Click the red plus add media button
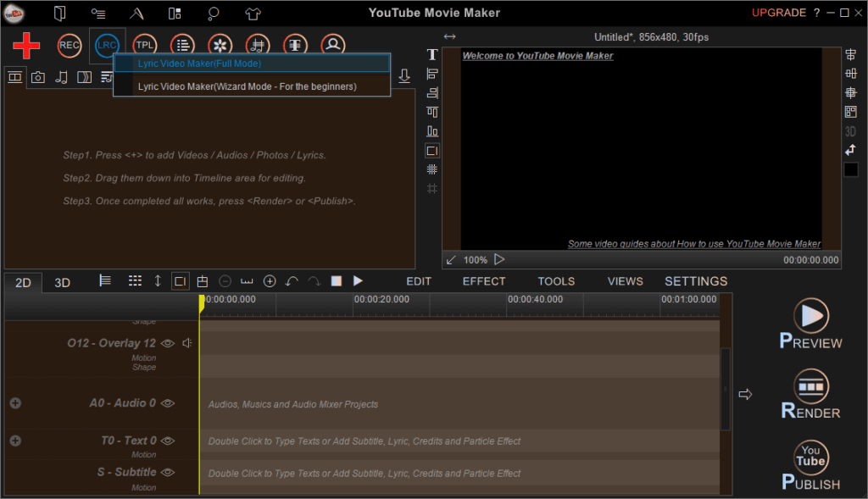This screenshot has width=868, height=499. 26,46
